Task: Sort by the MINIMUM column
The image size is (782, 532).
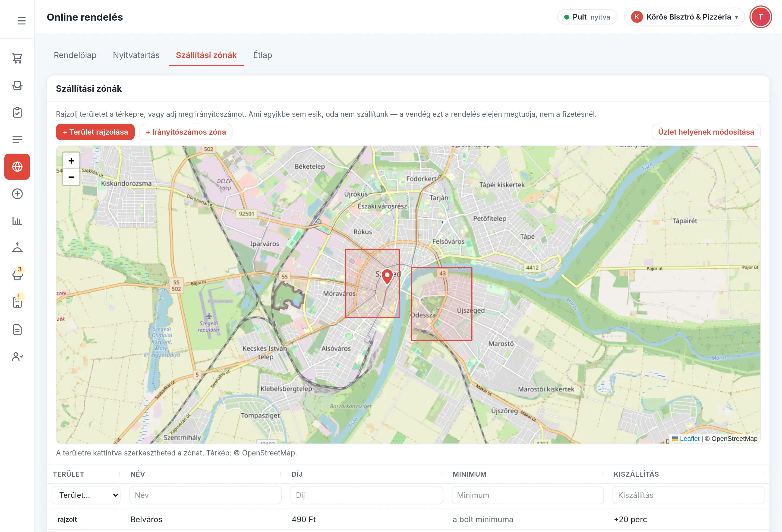Action: (528, 474)
